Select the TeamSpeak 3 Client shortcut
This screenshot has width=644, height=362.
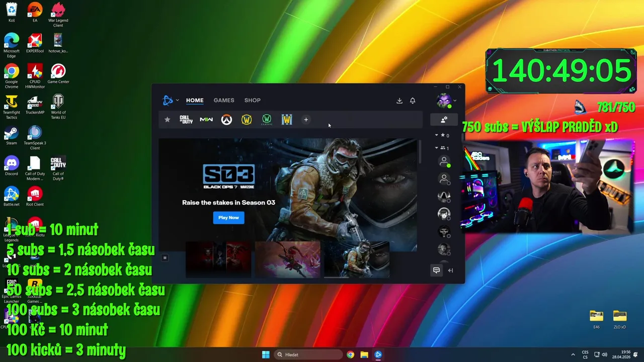pyautogui.click(x=35, y=138)
